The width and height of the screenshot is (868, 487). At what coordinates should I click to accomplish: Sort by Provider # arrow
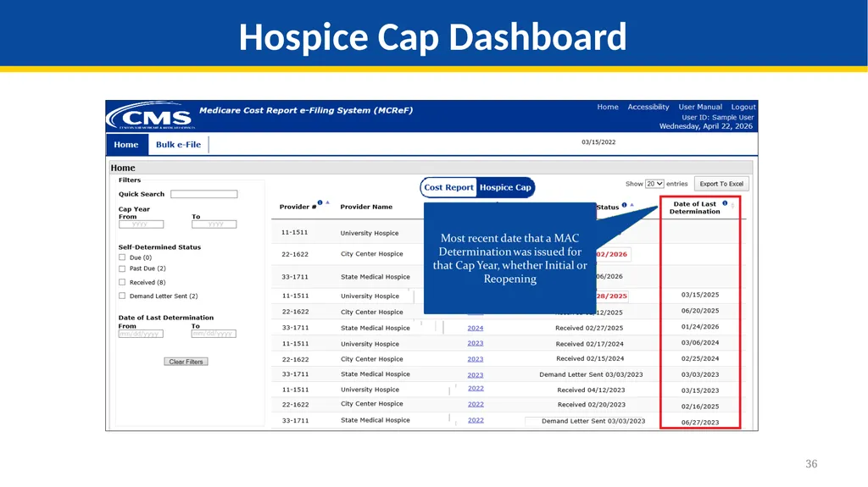[x=328, y=202]
